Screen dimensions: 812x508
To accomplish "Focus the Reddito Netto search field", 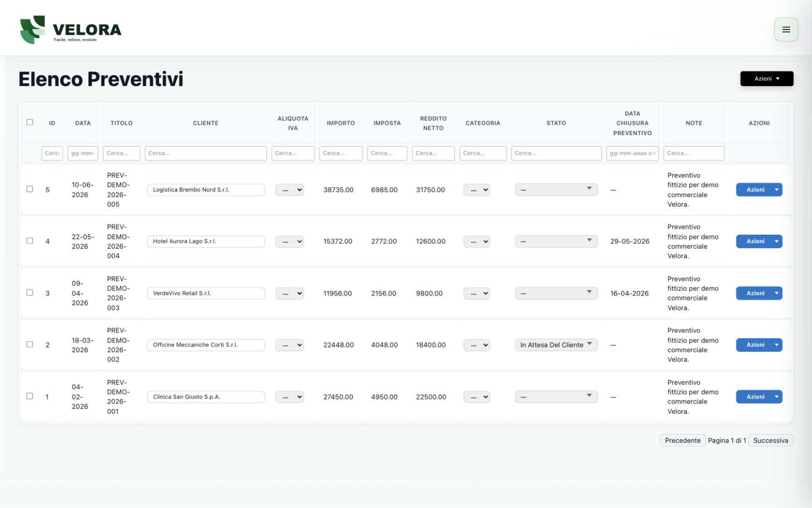I will 433,153.
